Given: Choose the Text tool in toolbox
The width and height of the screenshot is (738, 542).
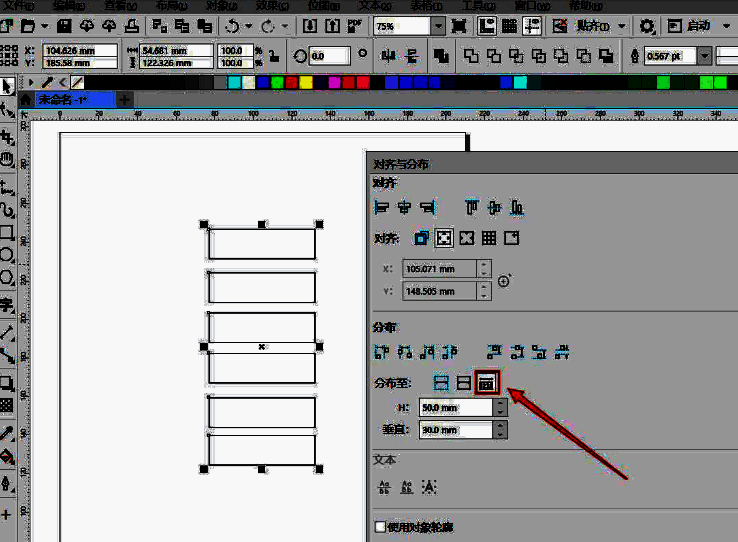Looking at the screenshot, I should tap(7, 304).
